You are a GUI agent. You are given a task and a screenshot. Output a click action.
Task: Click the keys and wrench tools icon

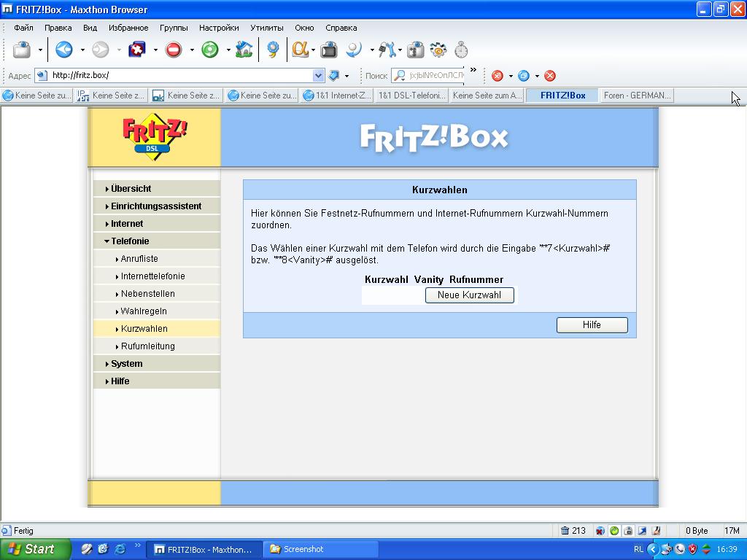[x=387, y=50]
